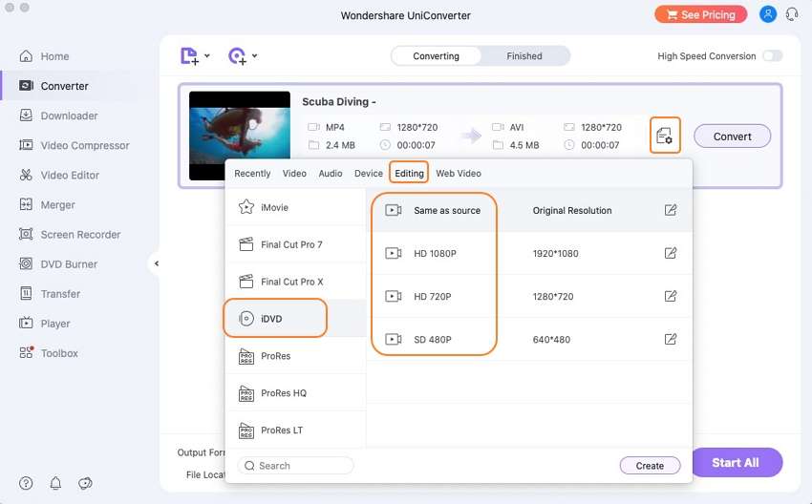Image resolution: width=812 pixels, height=504 pixels.
Task: Click the Create button
Action: coord(650,466)
